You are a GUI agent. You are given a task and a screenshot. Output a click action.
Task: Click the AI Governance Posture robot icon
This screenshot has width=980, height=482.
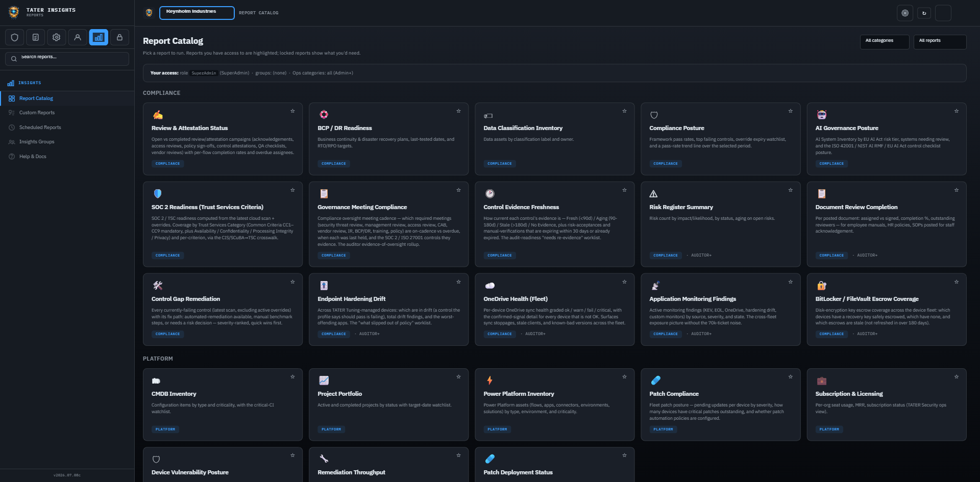[x=822, y=115]
